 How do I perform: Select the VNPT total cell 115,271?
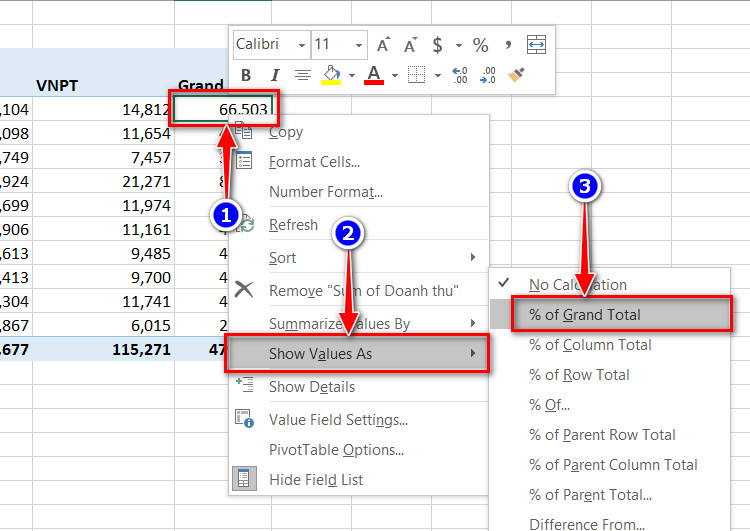(x=103, y=349)
